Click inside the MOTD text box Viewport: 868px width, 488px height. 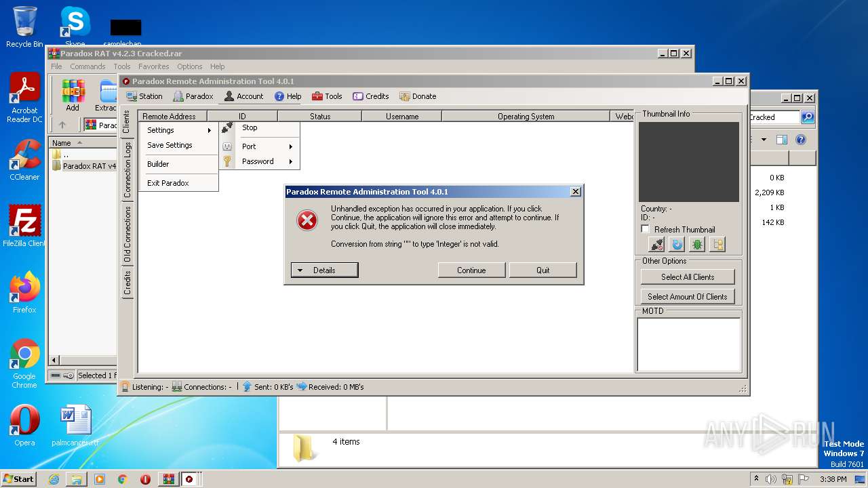point(689,344)
